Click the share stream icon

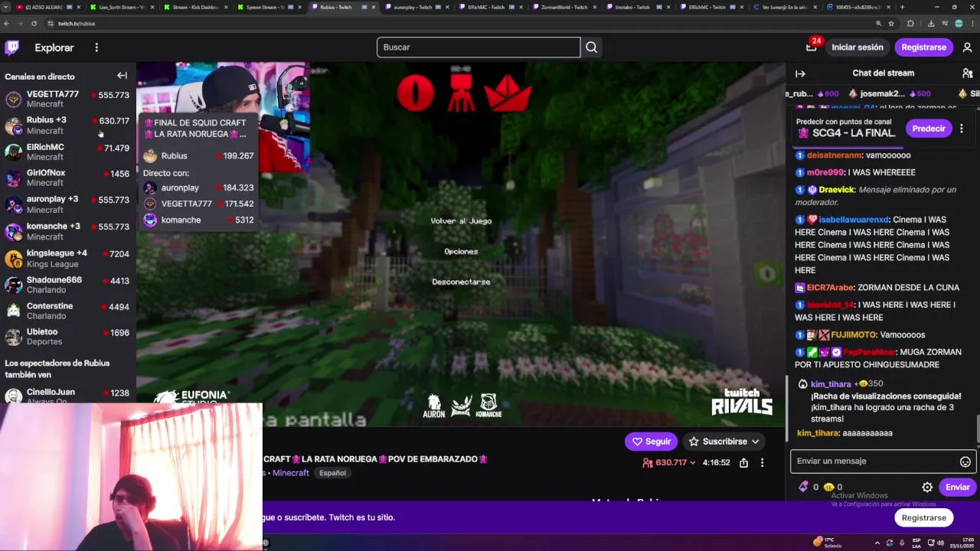tap(743, 463)
